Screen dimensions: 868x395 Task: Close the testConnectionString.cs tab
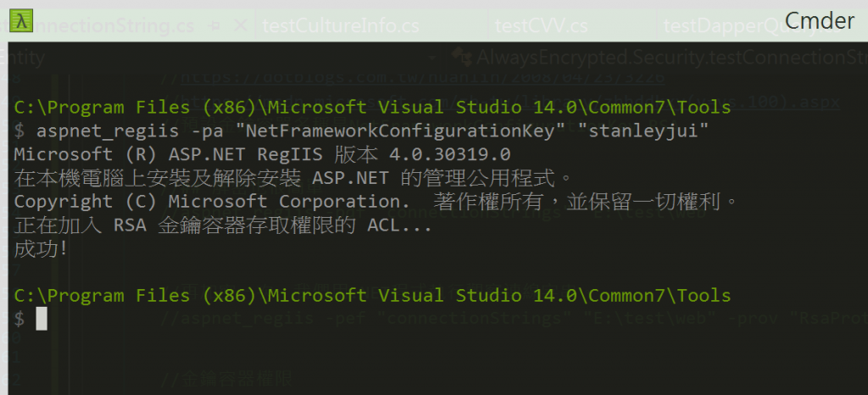coord(240,25)
